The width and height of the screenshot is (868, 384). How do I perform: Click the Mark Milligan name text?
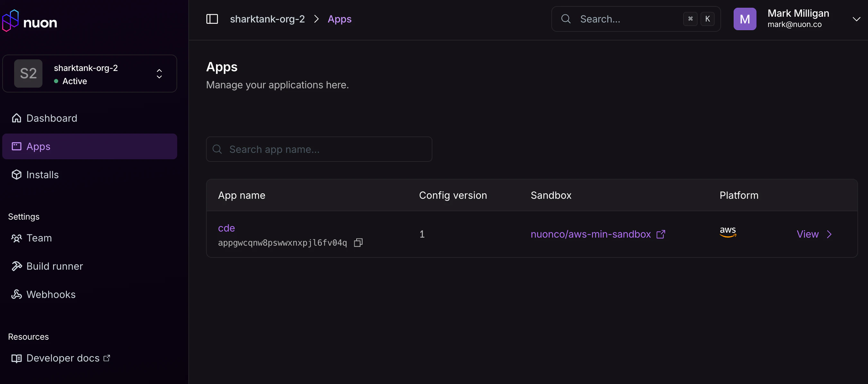click(798, 13)
